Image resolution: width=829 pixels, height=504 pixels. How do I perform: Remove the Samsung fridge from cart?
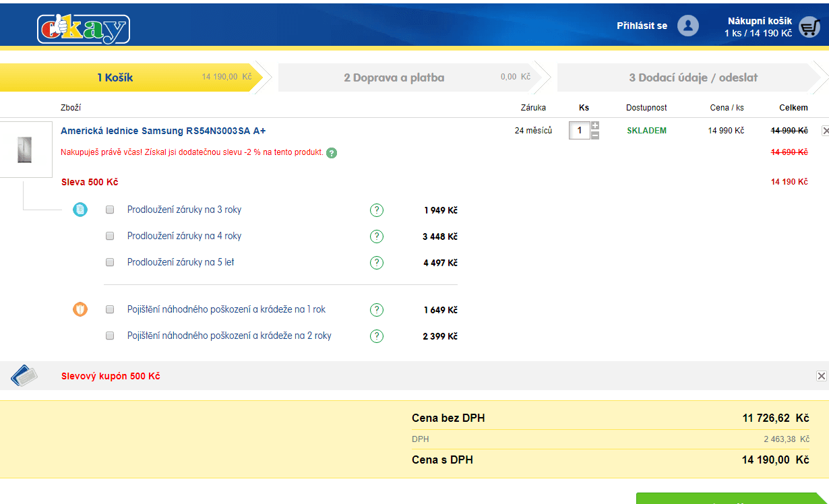click(825, 131)
